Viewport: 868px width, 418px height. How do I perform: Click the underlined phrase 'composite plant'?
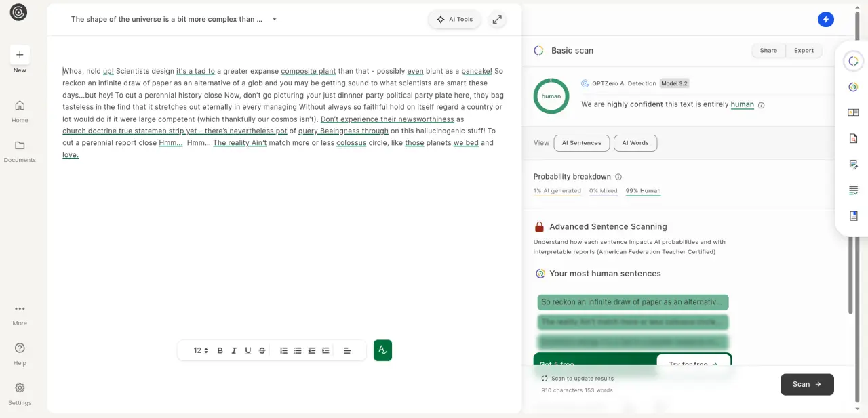coord(309,71)
